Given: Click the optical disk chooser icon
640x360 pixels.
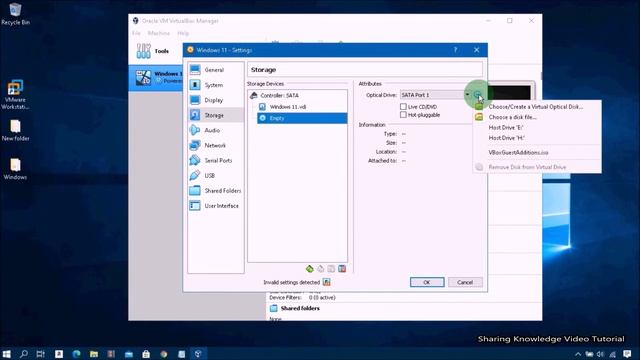Looking at the screenshot, I should (477, 95).
